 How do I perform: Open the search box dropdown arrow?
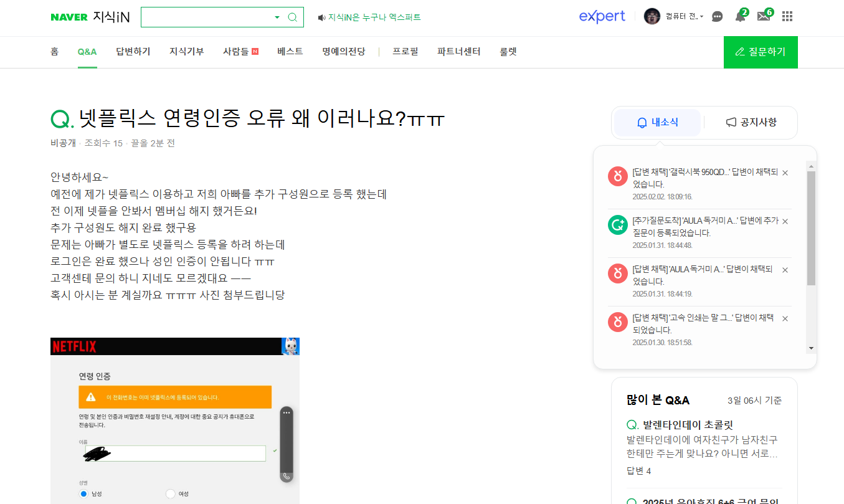277,17
